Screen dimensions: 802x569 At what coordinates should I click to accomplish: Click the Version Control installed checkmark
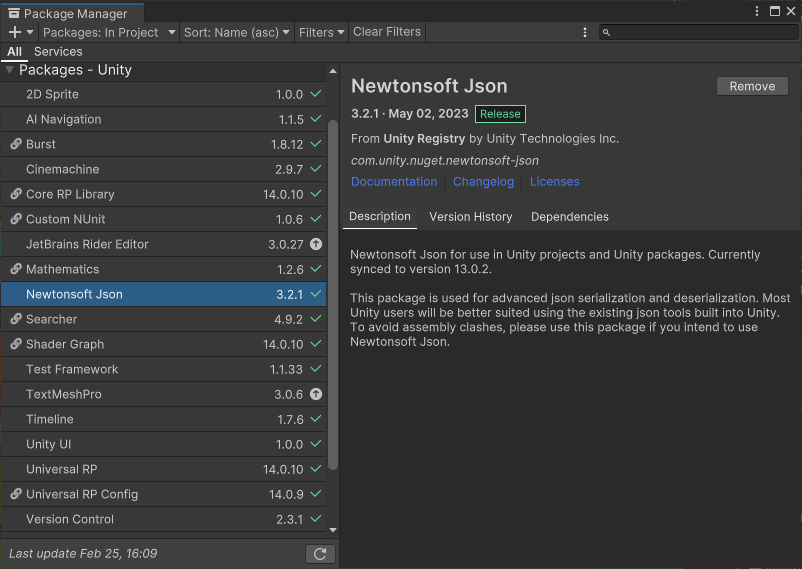(316, 518)
